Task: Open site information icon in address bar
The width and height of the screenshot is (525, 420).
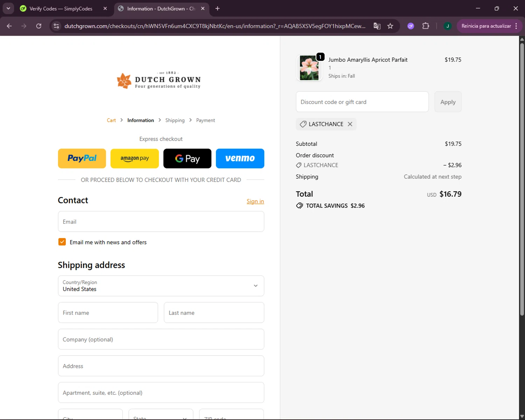Action: [56, 26]
